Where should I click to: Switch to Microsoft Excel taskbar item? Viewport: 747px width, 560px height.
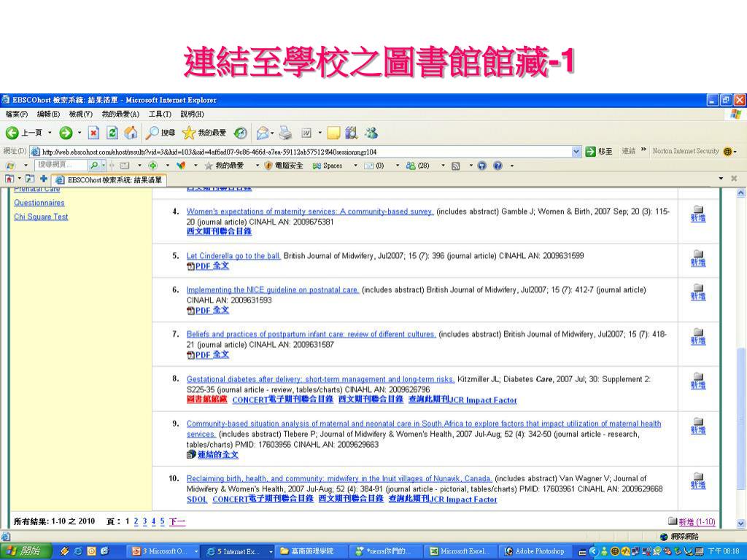[x=461, y=551]
